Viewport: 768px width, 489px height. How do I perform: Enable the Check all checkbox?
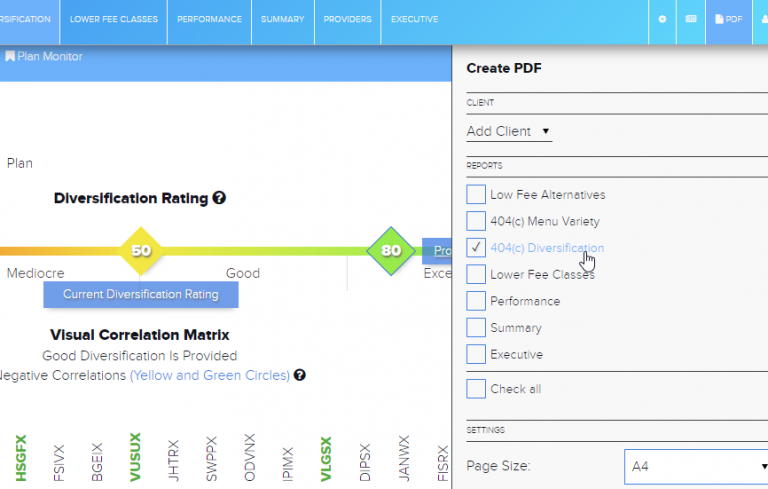tap(476, 389)
